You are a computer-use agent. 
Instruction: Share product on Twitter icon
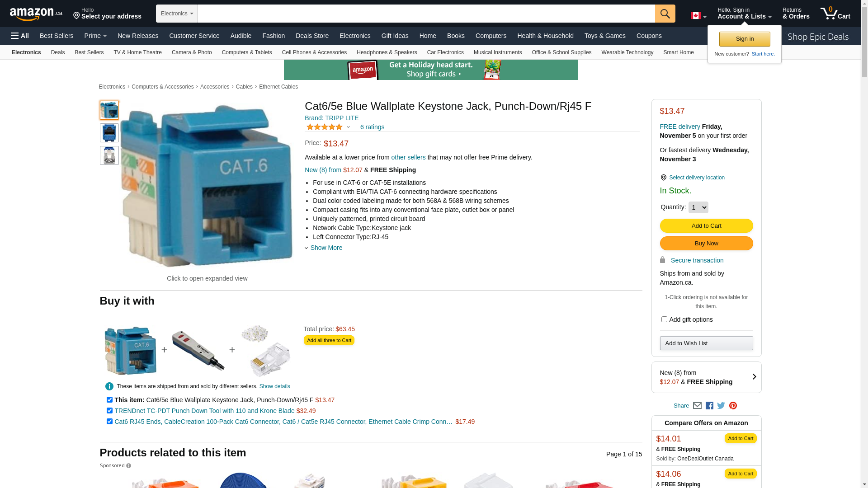tap(721, 406)
